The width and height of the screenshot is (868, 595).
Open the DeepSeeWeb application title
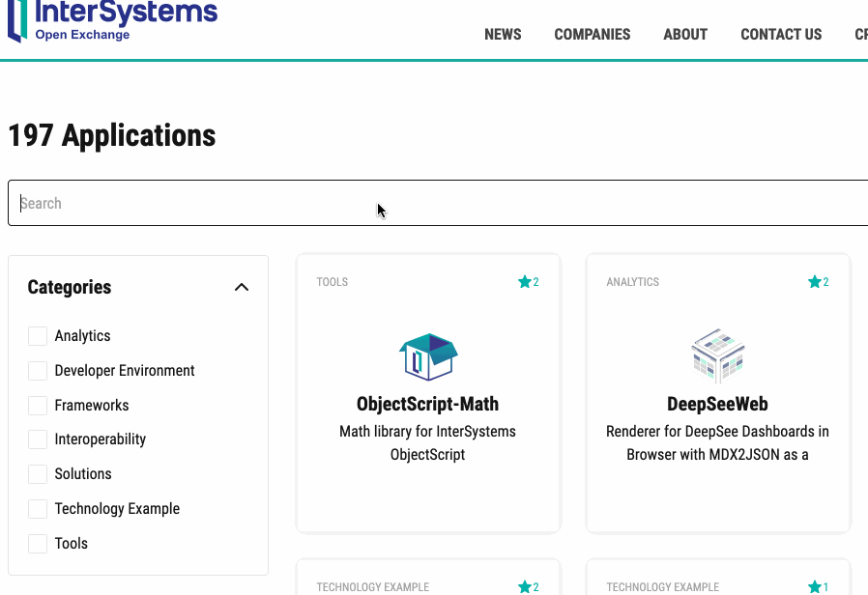click(717, 404)
